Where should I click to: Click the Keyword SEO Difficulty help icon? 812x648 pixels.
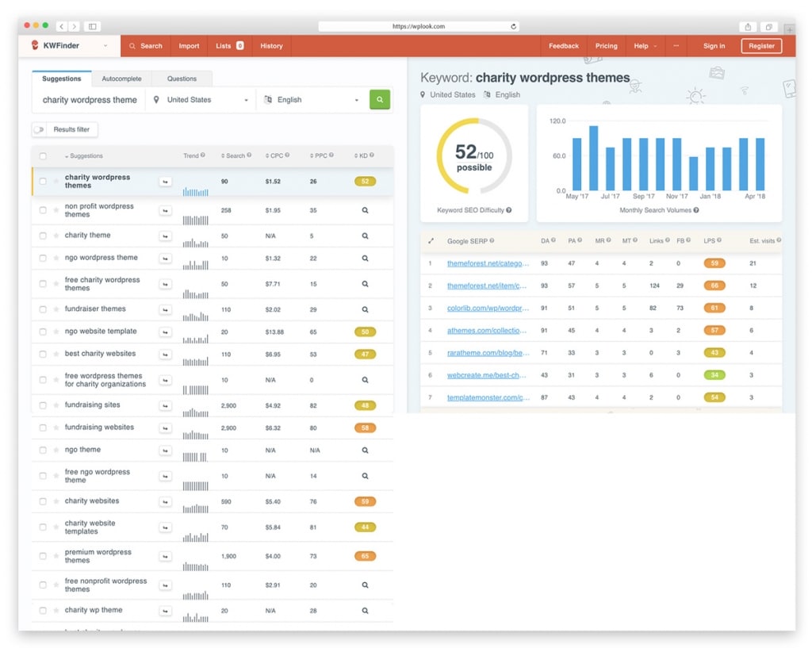tap(509, 210)
